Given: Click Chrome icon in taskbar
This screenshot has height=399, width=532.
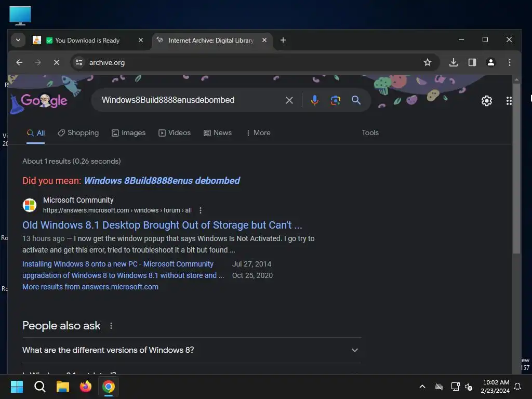Looking at the screenshot, I should point(109,387).
